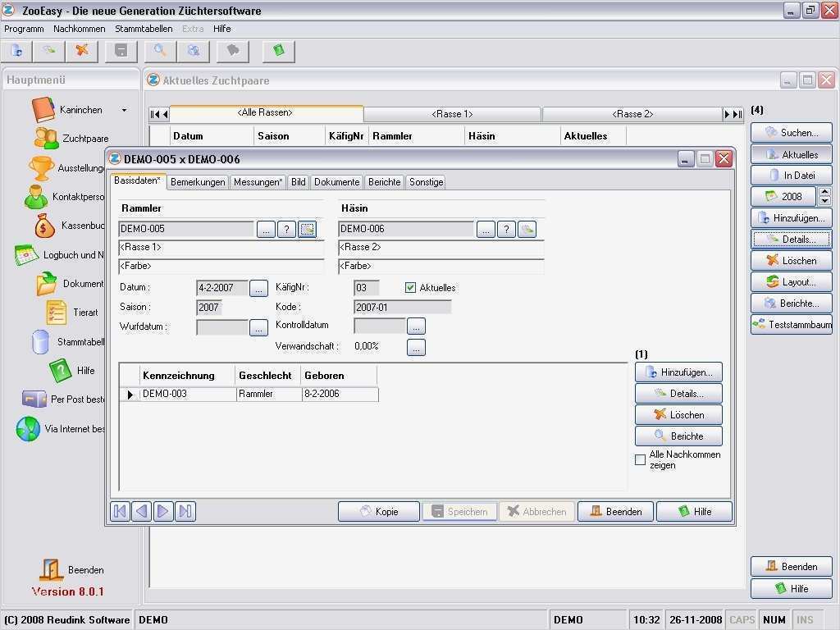Click the question mark button next to Rammler
Screen dimensions: 840x630
286,230
